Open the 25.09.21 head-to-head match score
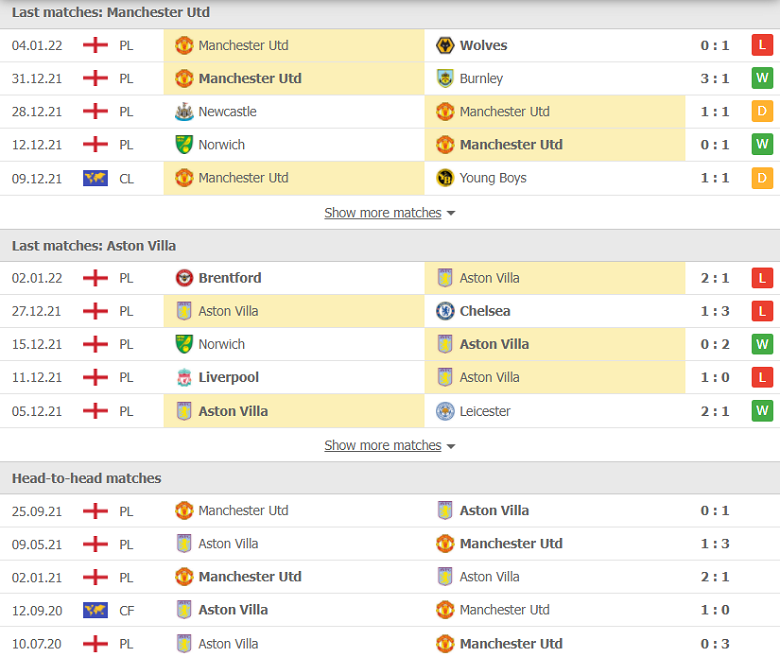 click(715, 511)
